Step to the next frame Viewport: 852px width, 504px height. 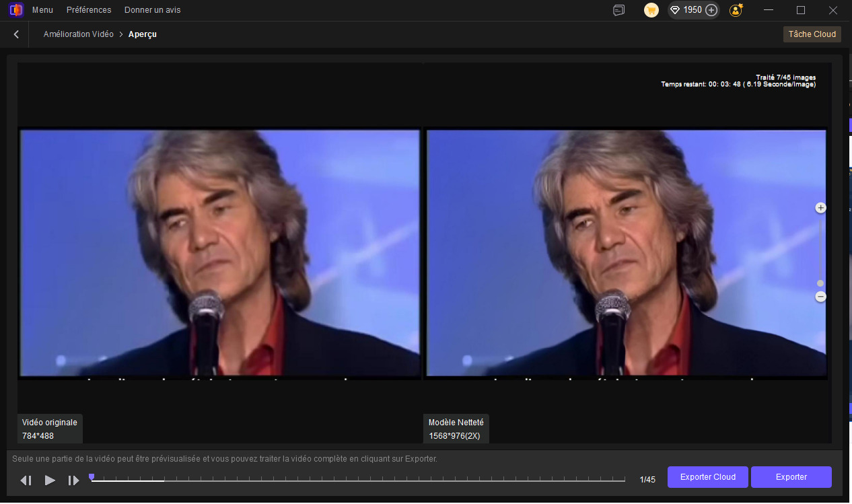click(73, 480)
